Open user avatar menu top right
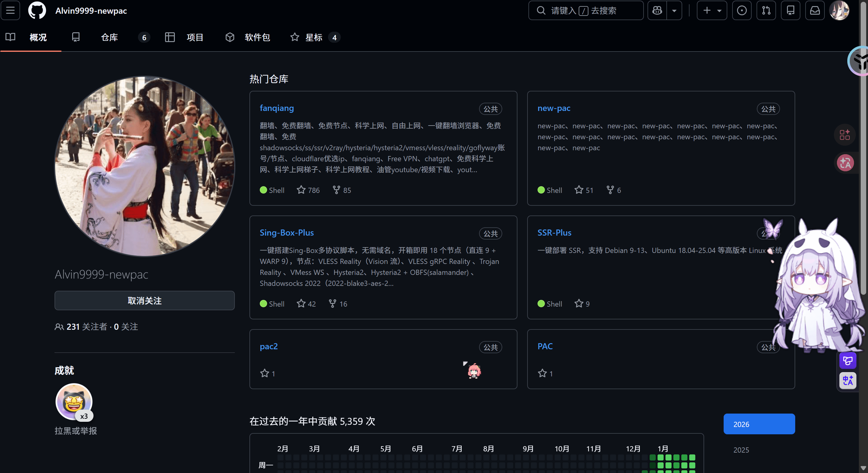The image size is (868, 473). 839,10
